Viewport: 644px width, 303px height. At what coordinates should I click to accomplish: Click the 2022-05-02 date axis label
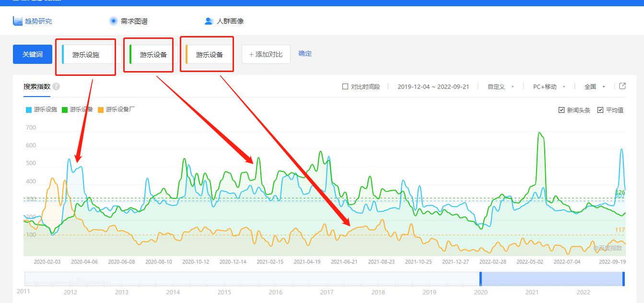click(530, 262)
